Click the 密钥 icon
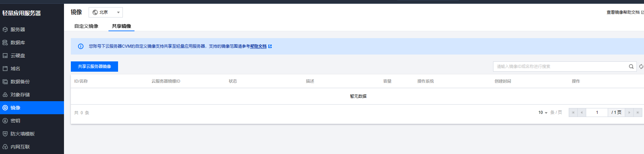The image size is (644, 154). point(5,121)
